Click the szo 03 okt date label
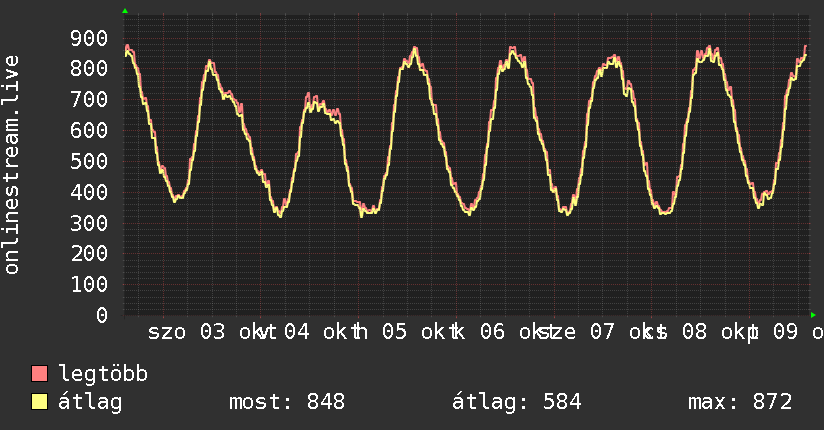 205,332
